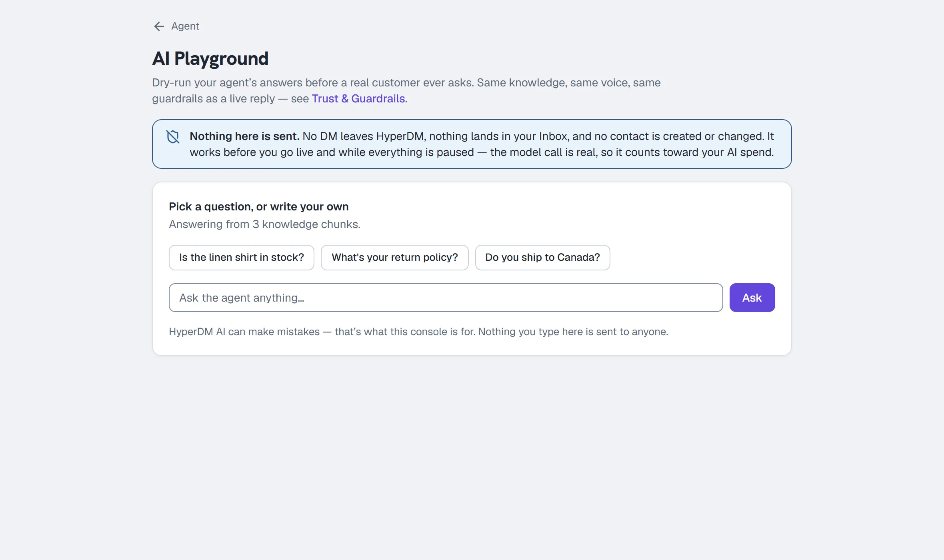
Task: Click the 'HyperDM AI can make mistakes' disclaimer
Action: point(418,332)
